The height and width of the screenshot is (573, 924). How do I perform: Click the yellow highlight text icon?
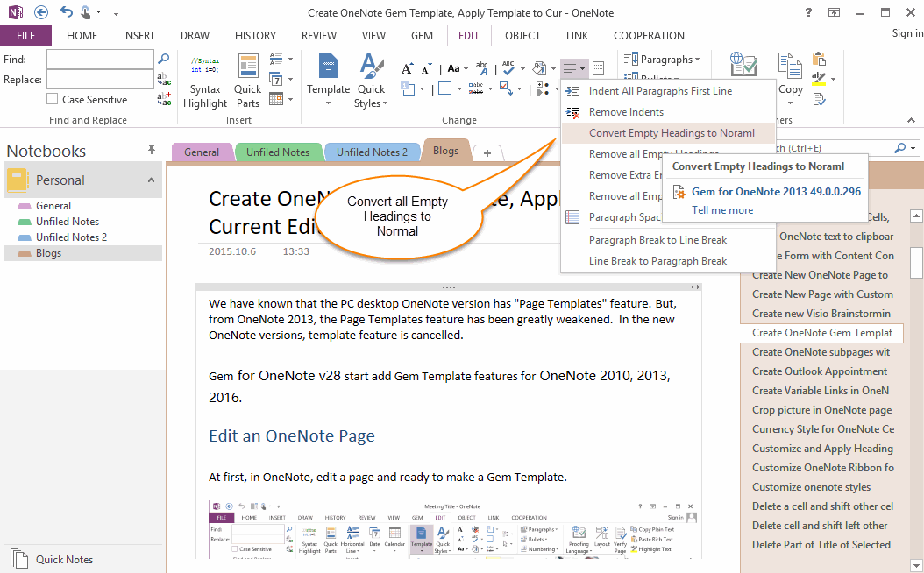819,78
